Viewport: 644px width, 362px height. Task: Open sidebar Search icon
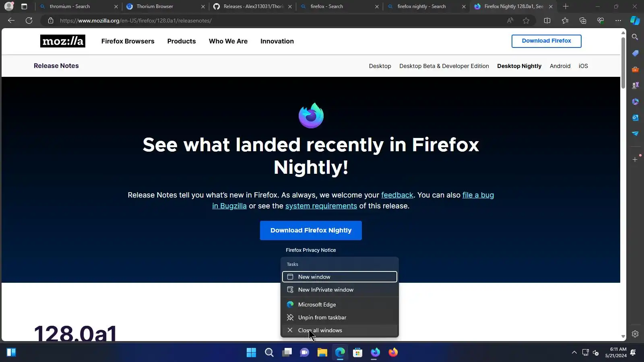(x=635, y=37)
